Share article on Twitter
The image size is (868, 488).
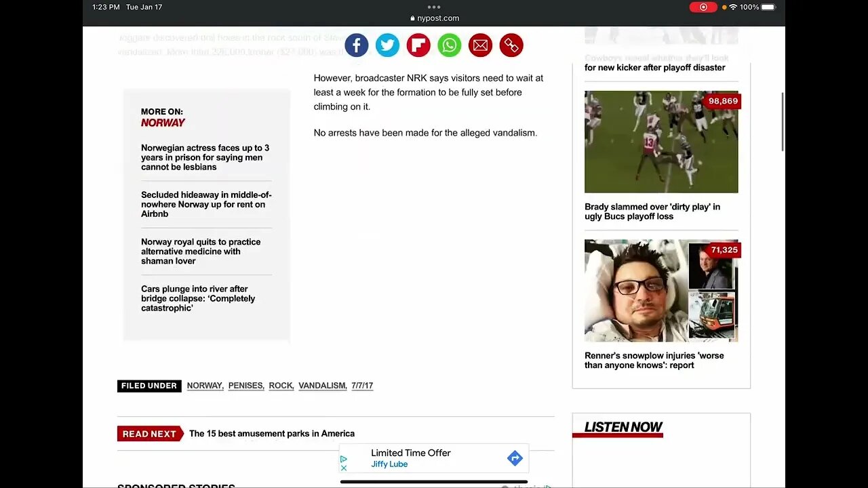(387, 45)
